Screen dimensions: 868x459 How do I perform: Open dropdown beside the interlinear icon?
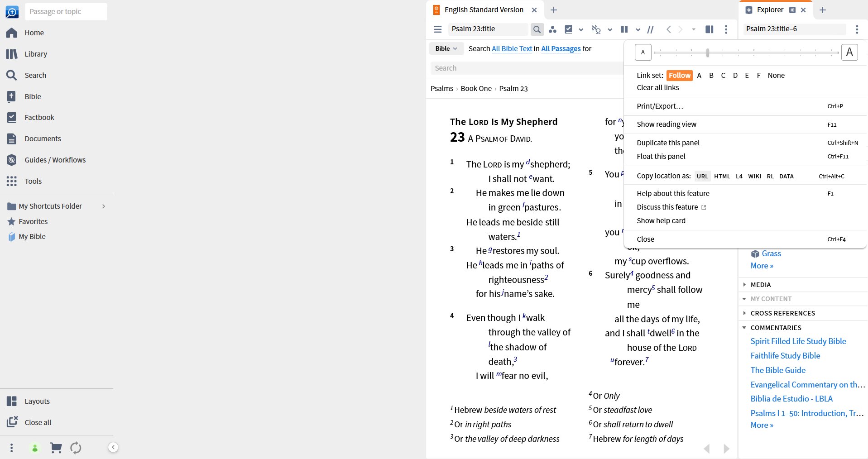click(610, 30)
